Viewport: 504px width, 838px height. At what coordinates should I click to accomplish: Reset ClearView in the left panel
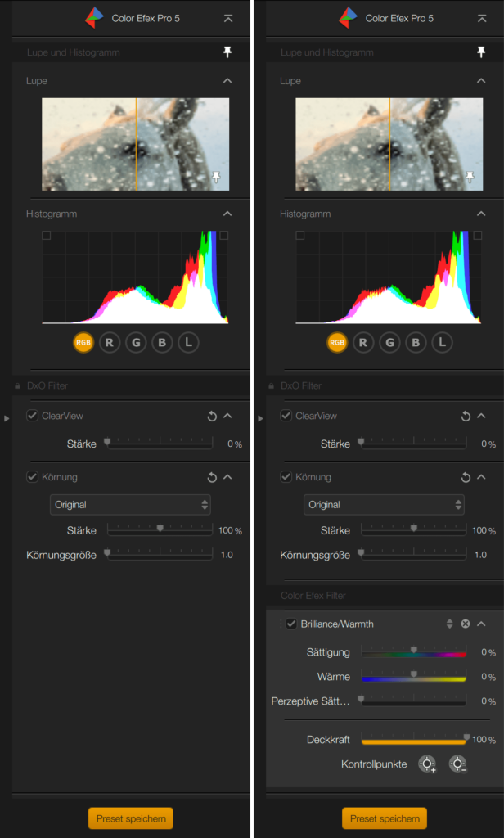click(212, 416)
